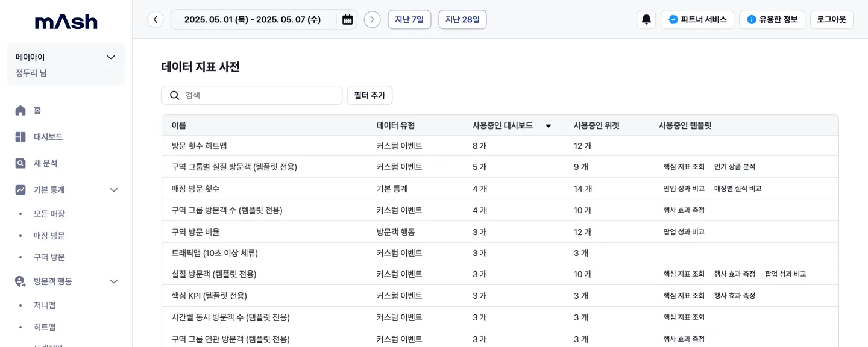Click the dashboard icon in sidebar
This screenshot has height=347, width=868.
point(20,137)
